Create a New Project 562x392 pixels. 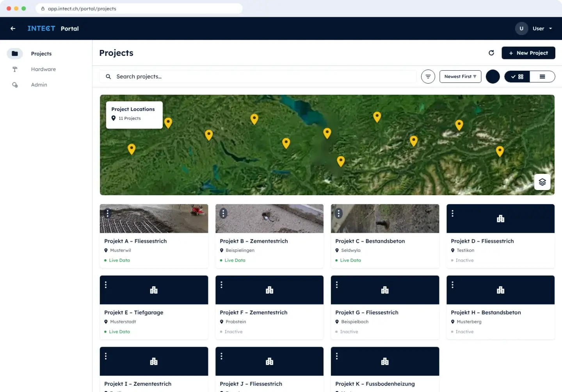(x=528, y=53)
